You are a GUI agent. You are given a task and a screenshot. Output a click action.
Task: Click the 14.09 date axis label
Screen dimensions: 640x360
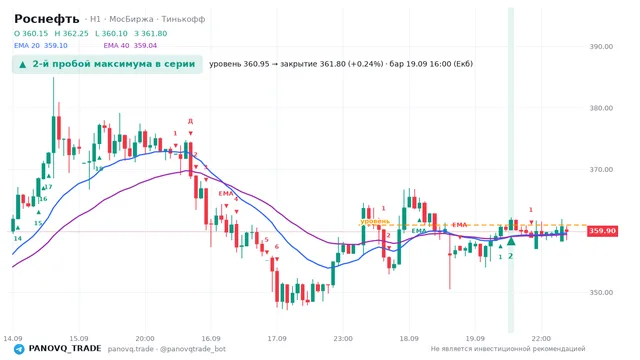(13, 338)
